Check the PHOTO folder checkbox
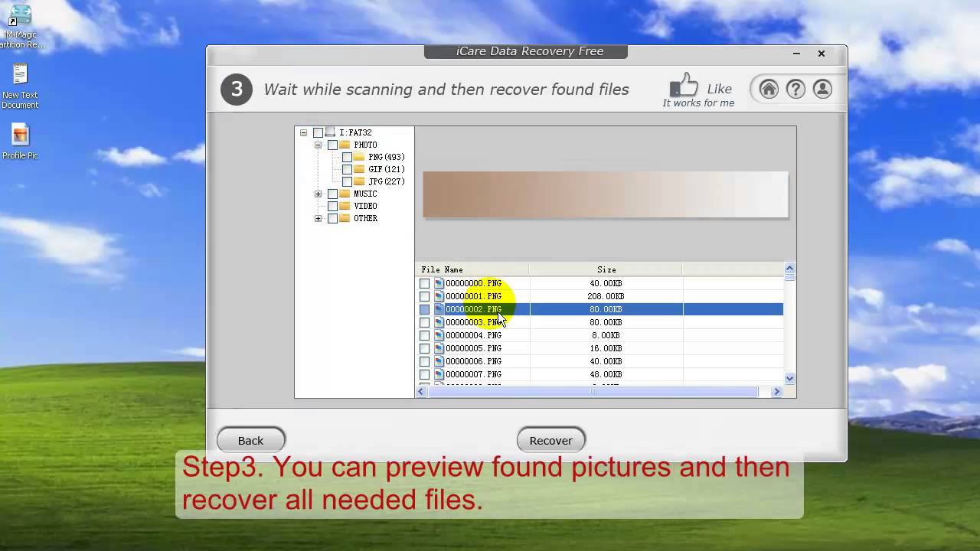This screenshot has height=551, width=980. click(x=332, y=145)
